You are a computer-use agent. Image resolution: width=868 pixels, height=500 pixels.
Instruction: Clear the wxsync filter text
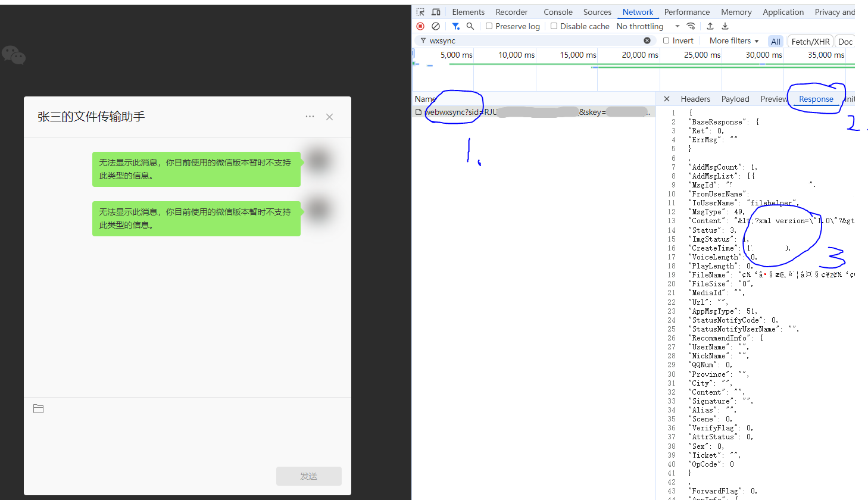click(647, 40)
